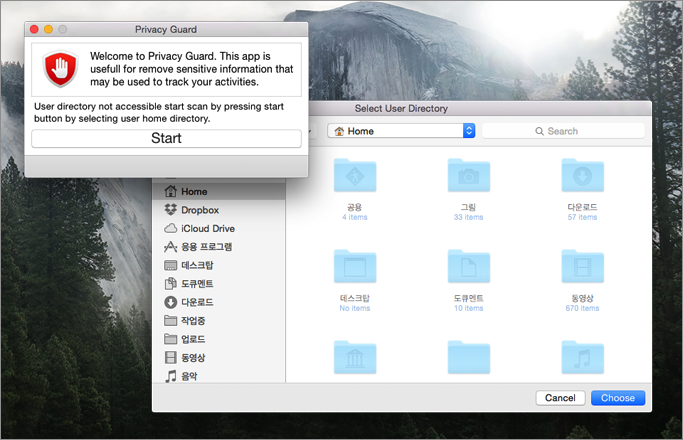
Task: Click the Privacy Guard red shield icon
Action: pyautogui.click(x=60, y=69)
